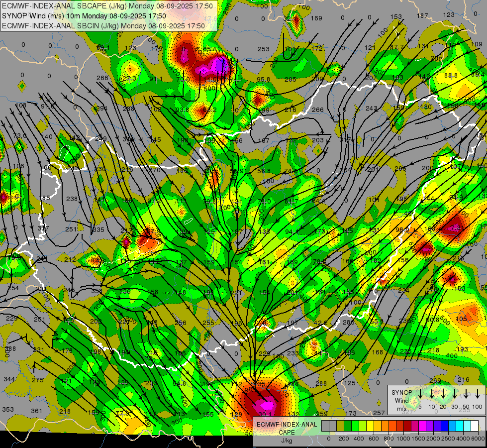The height and width of the screenshot is (448, 487).
Task: Click the wind arrow above 50 m/s
Action: pyautogui.click(x=466, y=393)
